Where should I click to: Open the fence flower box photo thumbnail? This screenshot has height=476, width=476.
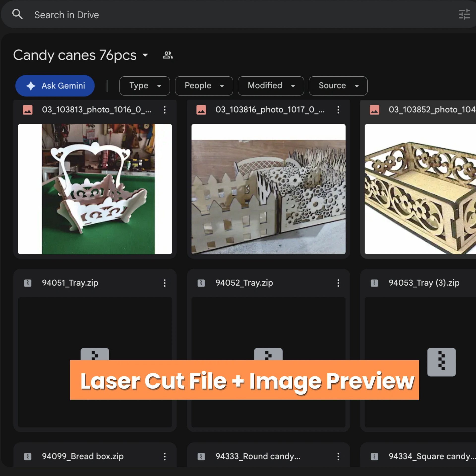[268, 189]
